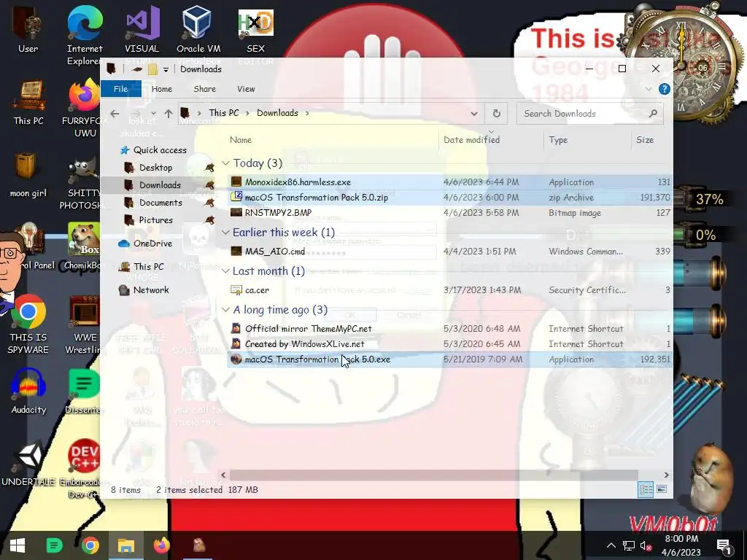Collapse the Last month (1) group

(226, 271)
